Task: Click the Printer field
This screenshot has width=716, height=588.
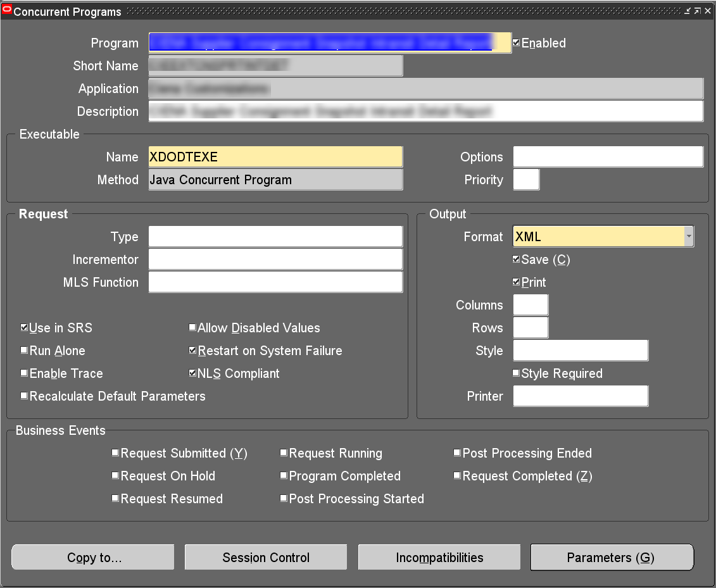Action: pyautogui.click(x=581, y=396)
